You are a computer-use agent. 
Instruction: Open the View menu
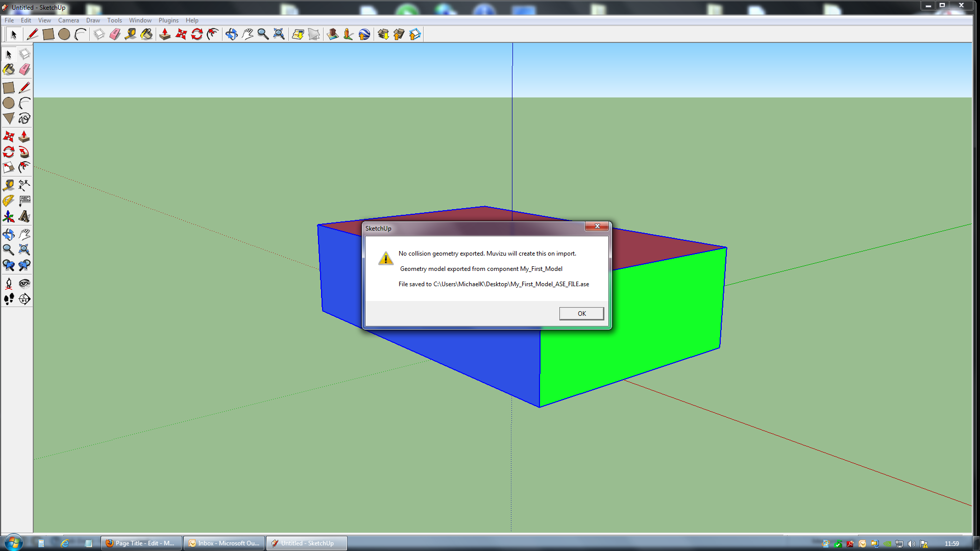44,20
